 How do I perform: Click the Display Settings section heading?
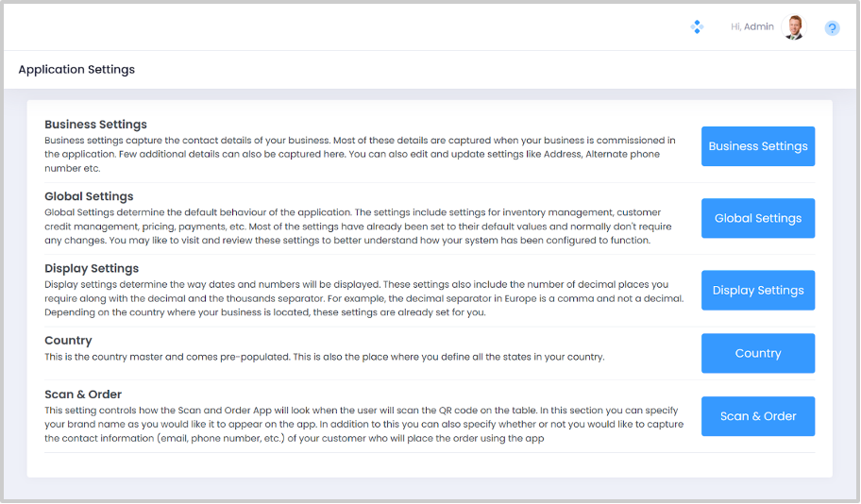[x=92, y=268]
